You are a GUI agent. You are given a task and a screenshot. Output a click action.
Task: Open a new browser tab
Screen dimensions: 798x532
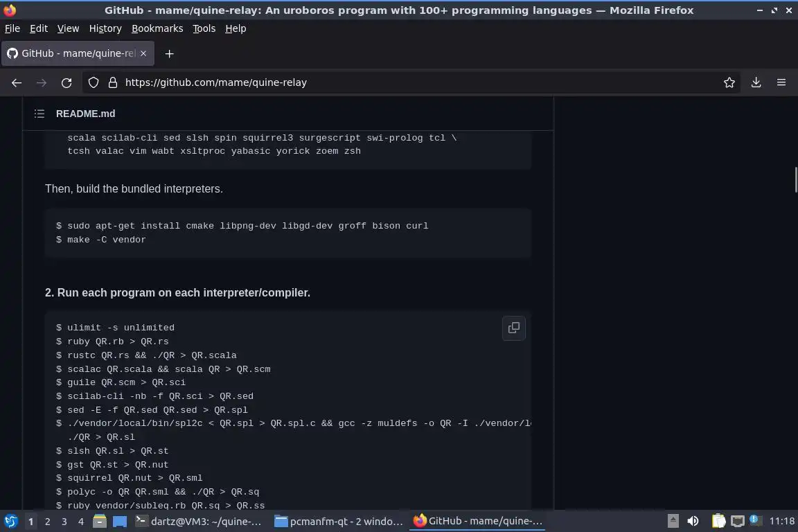point(170,53)
